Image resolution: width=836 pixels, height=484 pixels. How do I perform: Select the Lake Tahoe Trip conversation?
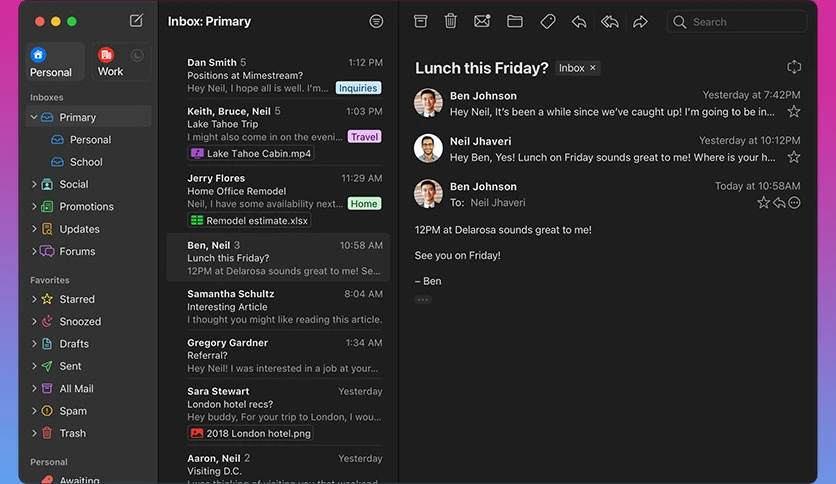[278, 132]
